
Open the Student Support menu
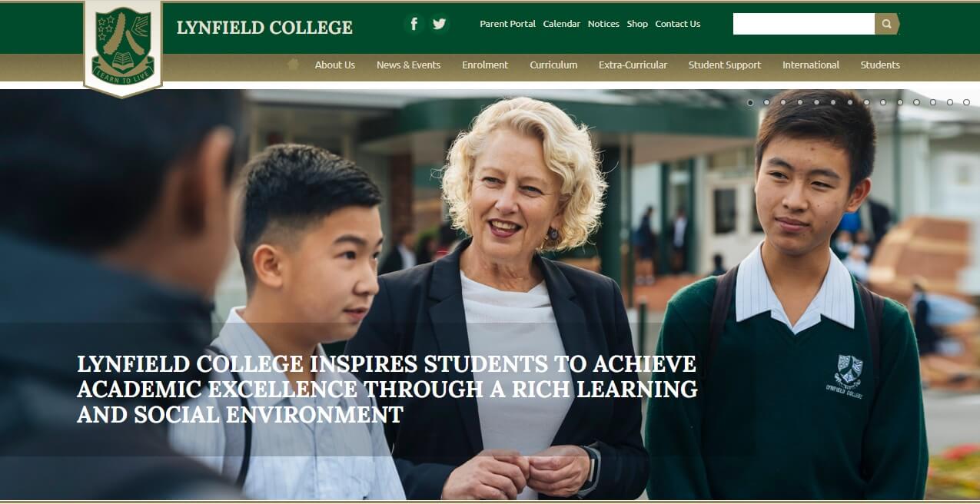coord(725,65)
